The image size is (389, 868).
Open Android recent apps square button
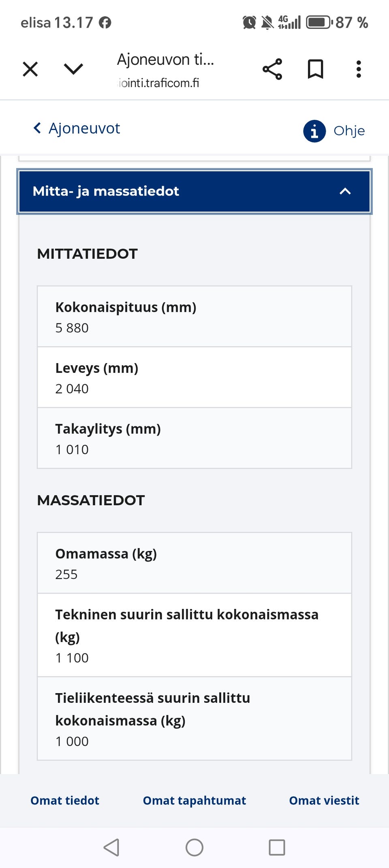(277, 847)
